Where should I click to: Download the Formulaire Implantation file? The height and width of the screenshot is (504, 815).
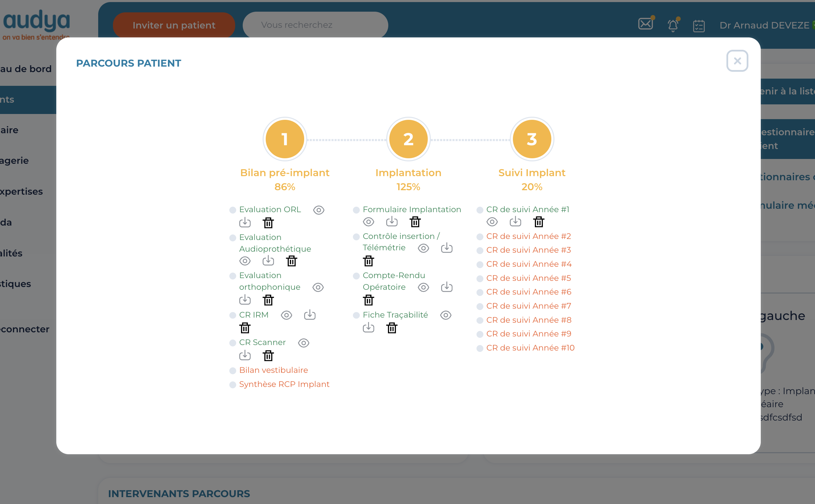tap(392, 222)
